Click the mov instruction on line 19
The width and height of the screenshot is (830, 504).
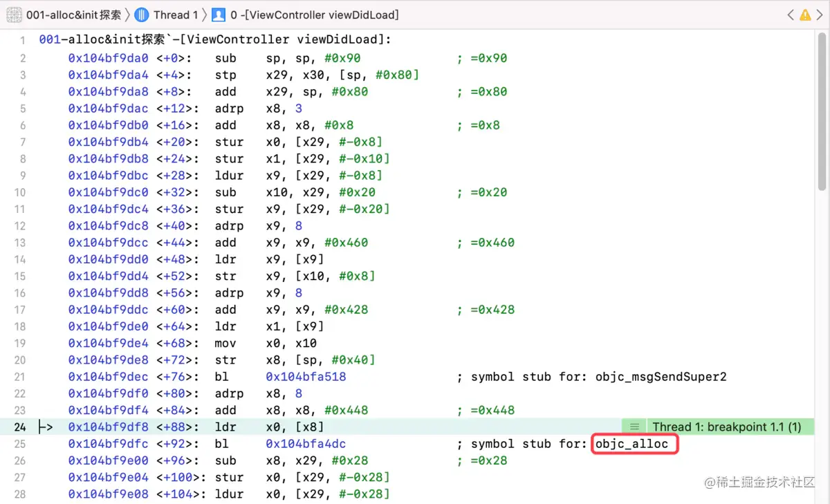[225, 344]
